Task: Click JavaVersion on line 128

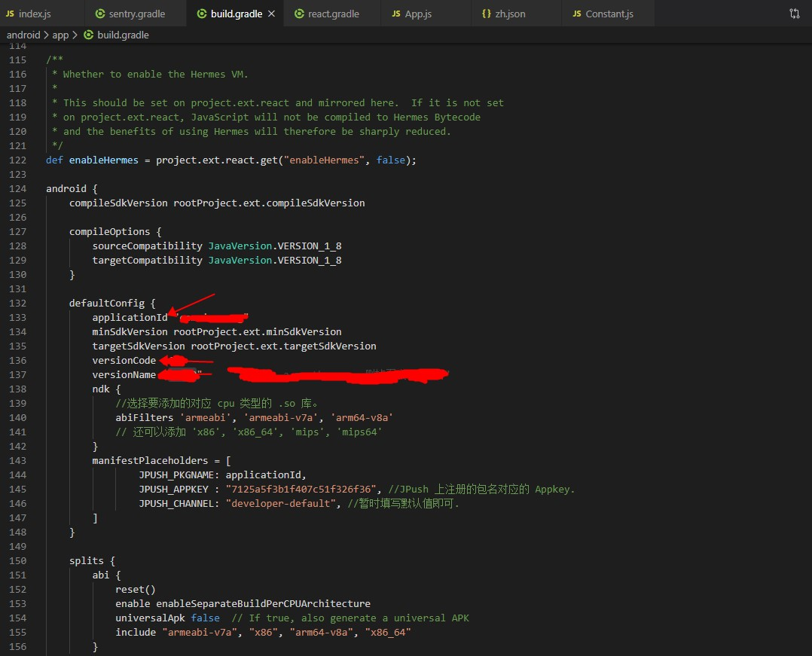Action: (x=240, y=246)
